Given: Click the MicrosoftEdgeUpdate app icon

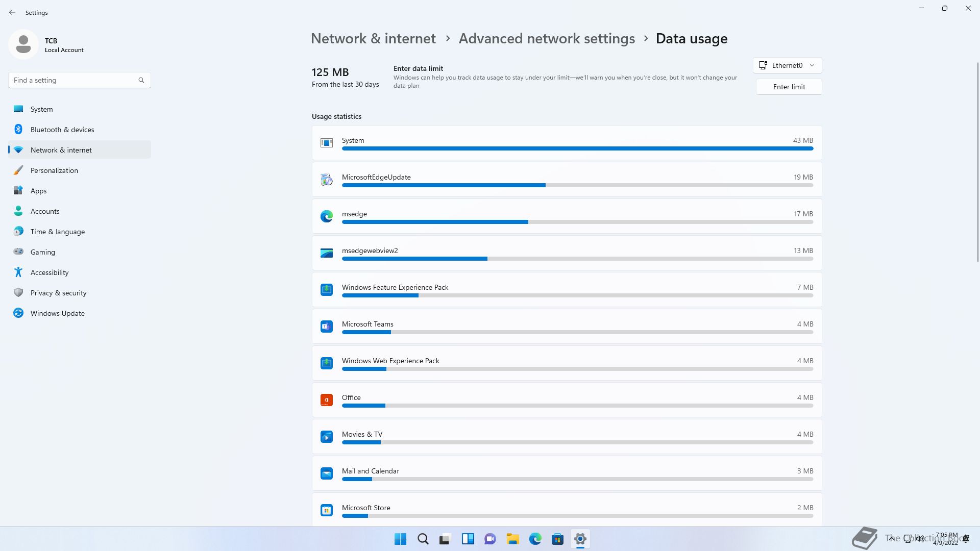Looking at the screenshot, I should [327, 180].
